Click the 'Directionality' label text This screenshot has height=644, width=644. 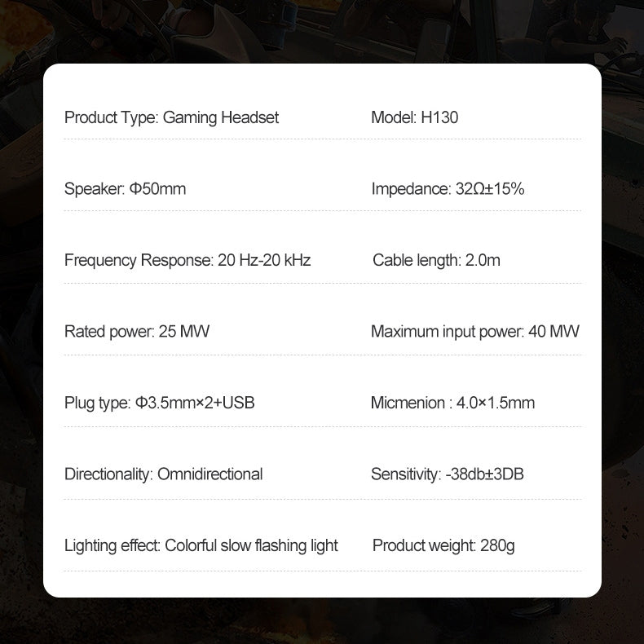(108, 474)
